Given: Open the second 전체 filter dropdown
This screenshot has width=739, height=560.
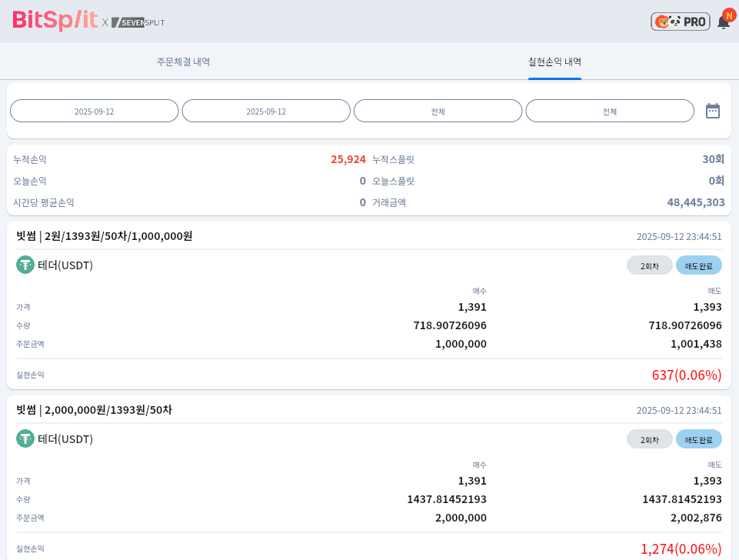Looking at the screenshot, I should pos(610,112).
